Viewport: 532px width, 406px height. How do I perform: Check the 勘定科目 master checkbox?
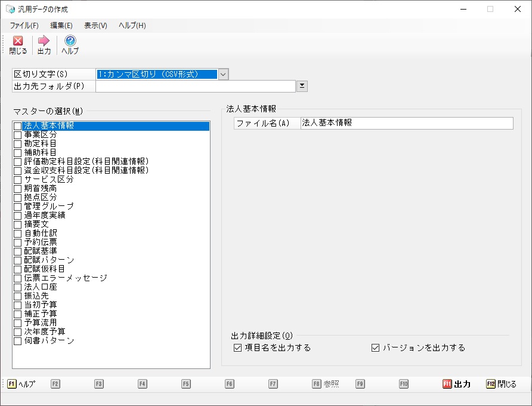point(17,144)
